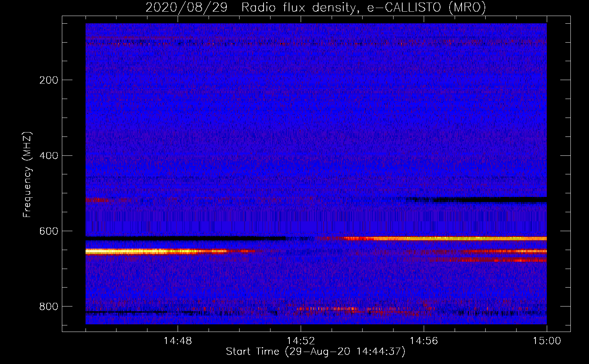Click the red burst near 810 MHz around 14:53
589x364 pixels.
point(328,309)
